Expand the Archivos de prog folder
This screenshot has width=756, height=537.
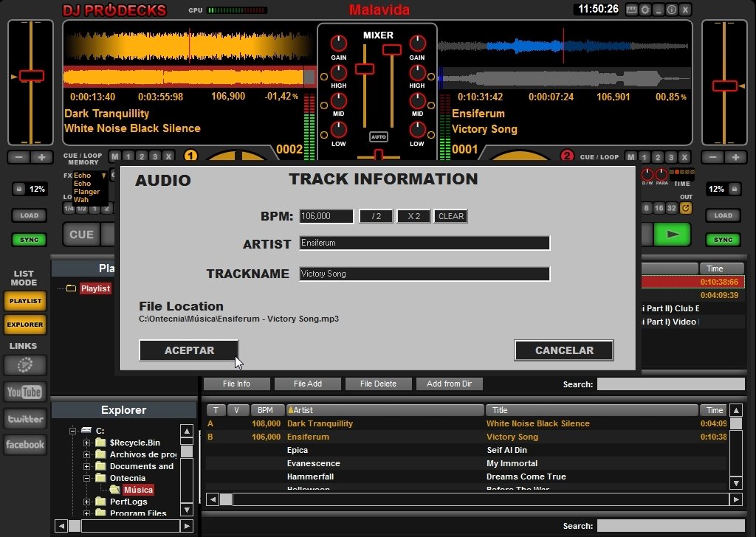pyautogui.click(x=87, y=454)
